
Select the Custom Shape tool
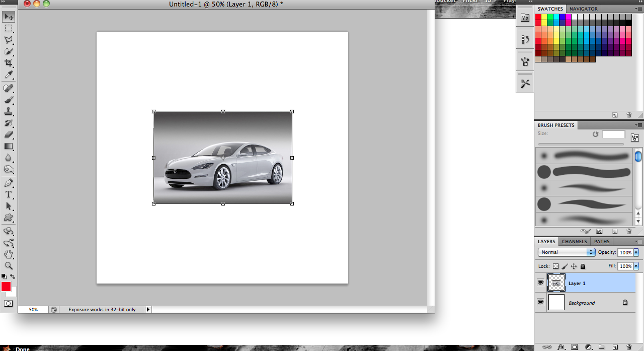tap(9, 218)
